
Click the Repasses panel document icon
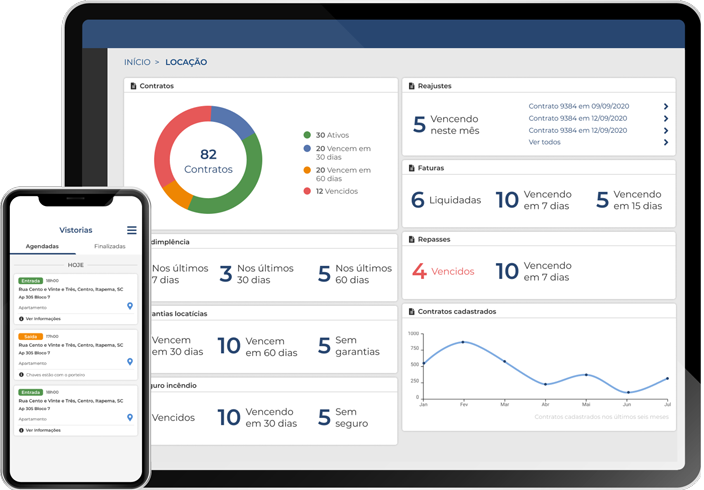[411, 239]
